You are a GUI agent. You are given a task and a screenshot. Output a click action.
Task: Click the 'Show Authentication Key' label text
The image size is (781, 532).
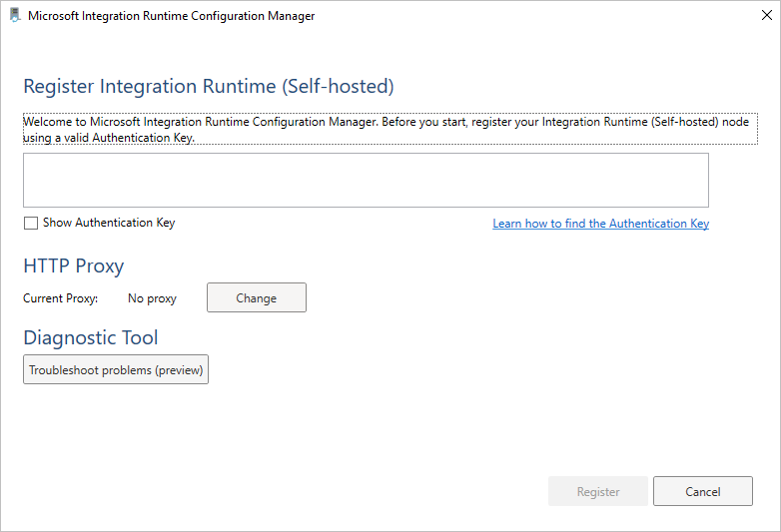pyautogui.click(x=109, y=224)
